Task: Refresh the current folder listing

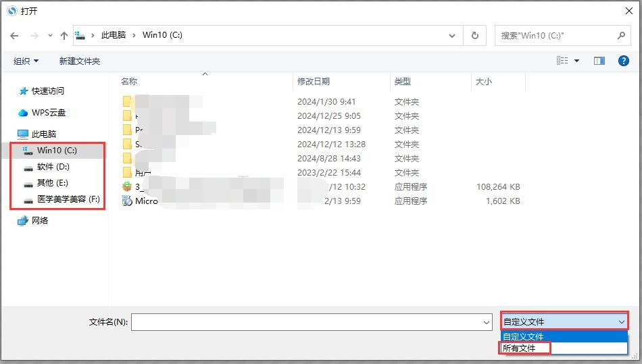Action: tap(475, 36)
